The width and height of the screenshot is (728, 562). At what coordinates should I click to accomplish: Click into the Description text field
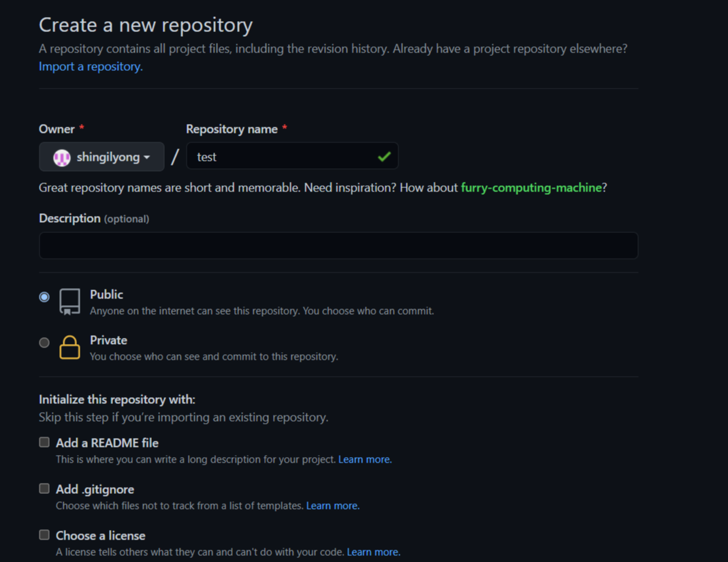click(x=338, y=246)
